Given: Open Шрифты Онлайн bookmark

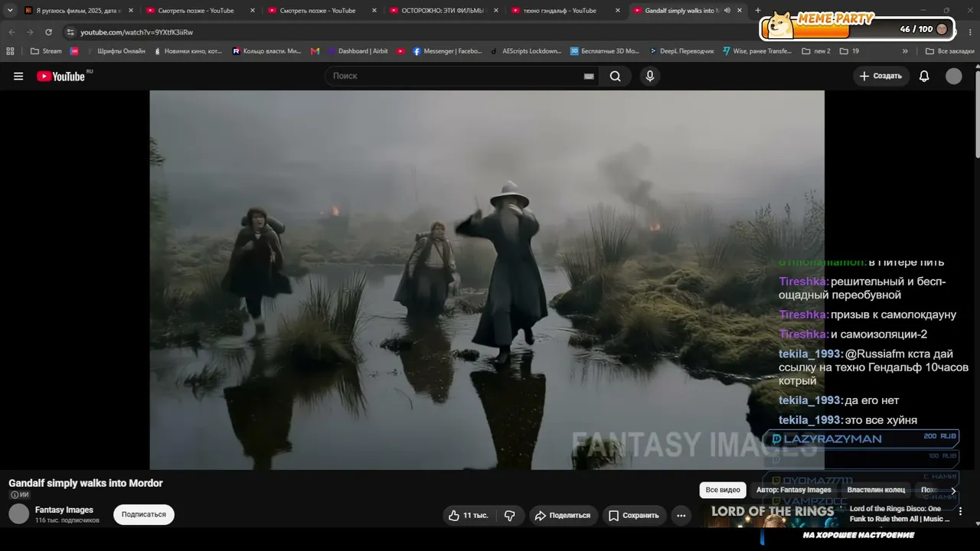Looking at the screenshot, I should (116, 51).
